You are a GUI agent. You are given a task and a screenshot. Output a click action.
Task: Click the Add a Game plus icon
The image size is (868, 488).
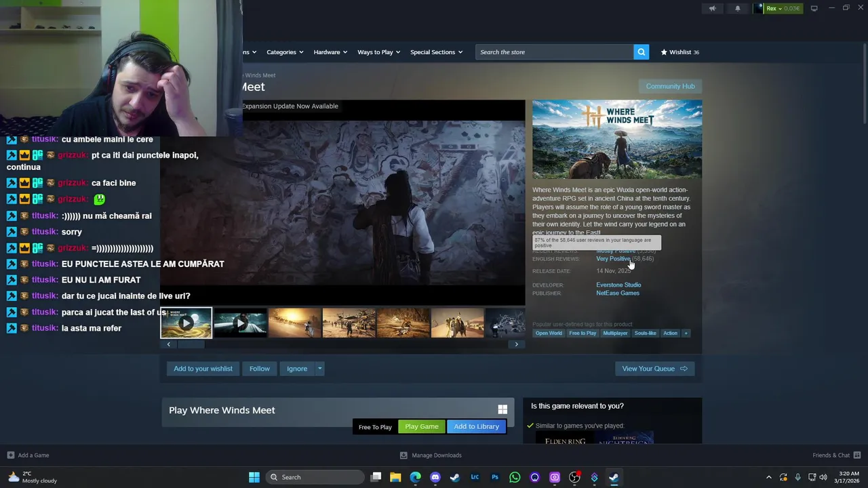point(10,455)
